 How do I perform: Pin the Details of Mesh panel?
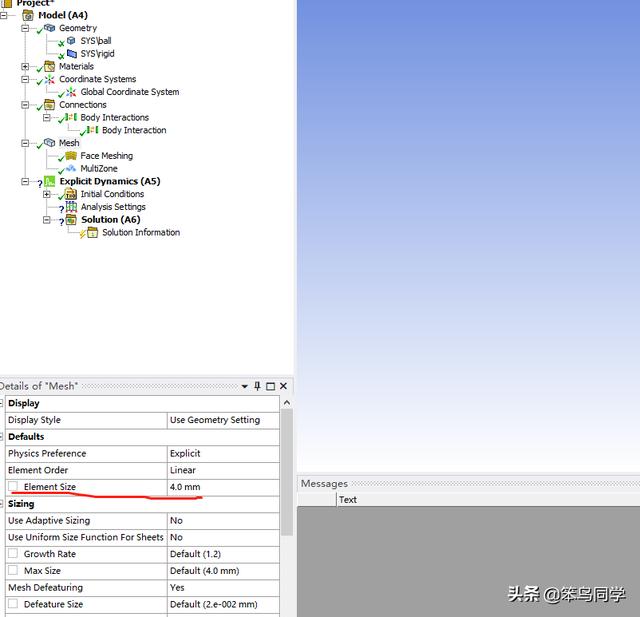(257, 387)
